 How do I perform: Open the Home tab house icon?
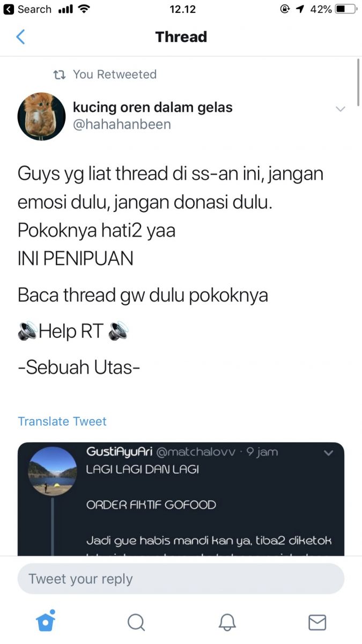pyautogui.click(x=46, y=621)
